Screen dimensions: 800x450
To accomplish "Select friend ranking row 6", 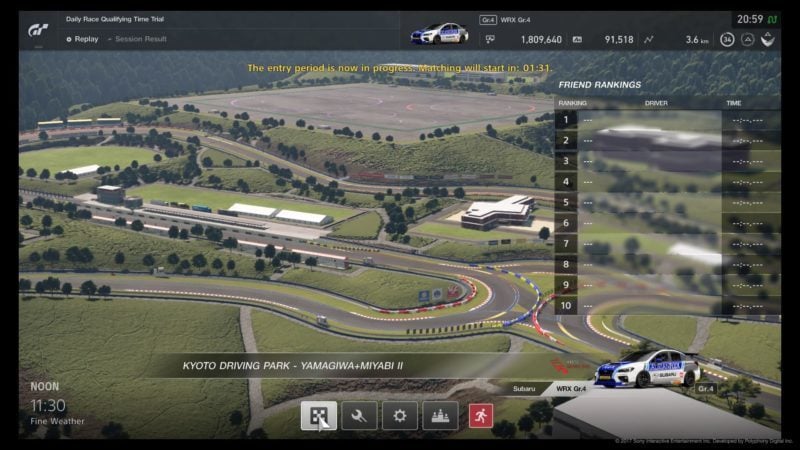I will click(x=667, y=223).
